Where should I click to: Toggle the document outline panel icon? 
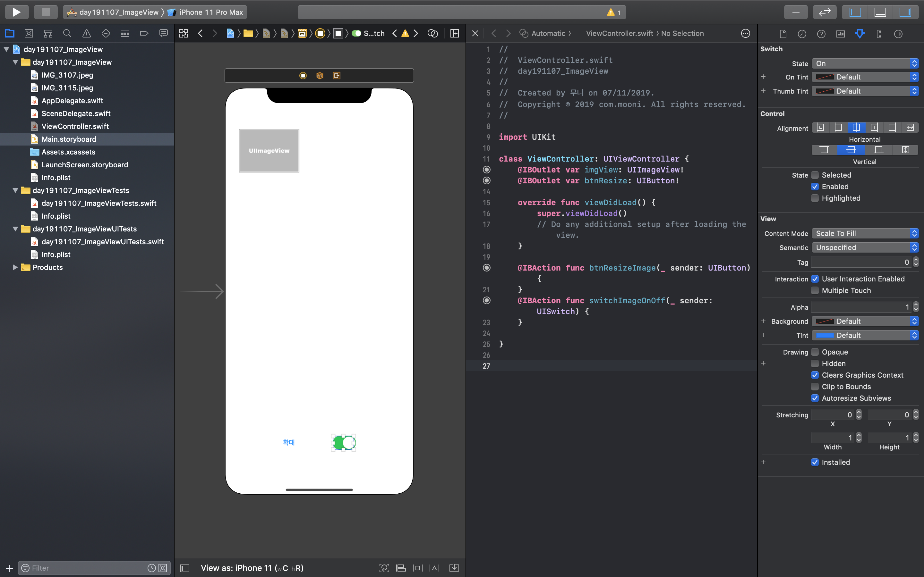(185, 568)
